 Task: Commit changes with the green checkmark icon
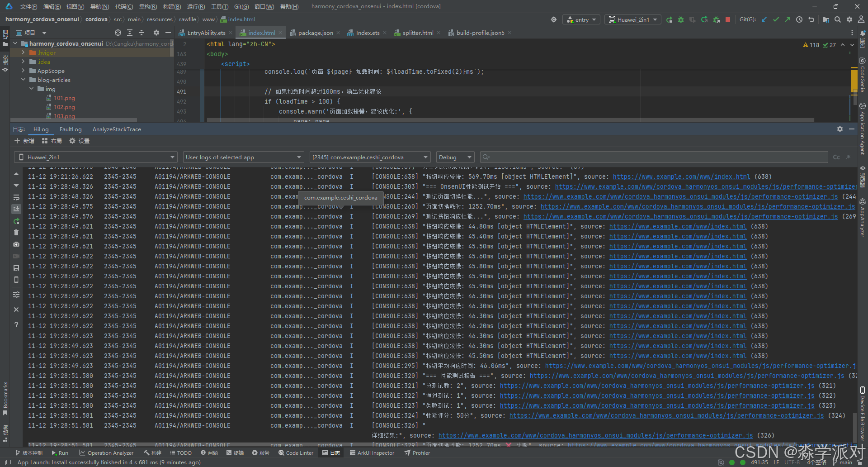coord(776,19)
